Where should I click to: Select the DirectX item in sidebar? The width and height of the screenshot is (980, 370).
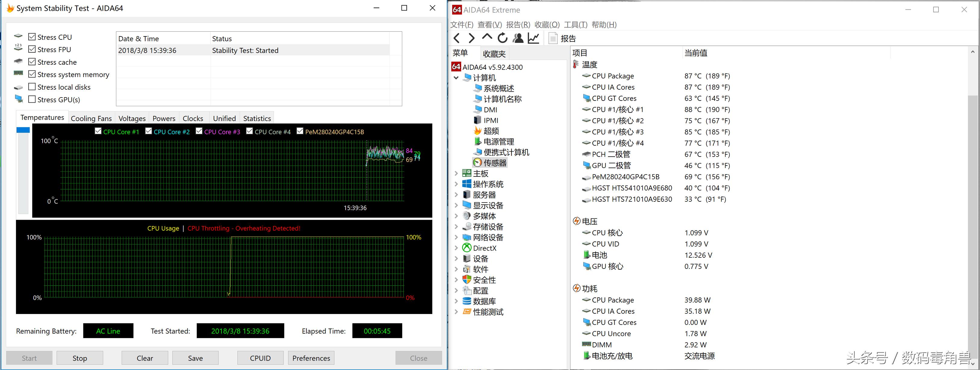[484, 247]
